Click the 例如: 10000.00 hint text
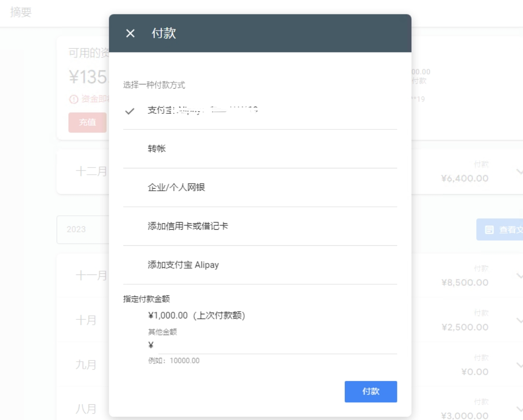Viewport: 523px width, 420px height. click(174, 361)
